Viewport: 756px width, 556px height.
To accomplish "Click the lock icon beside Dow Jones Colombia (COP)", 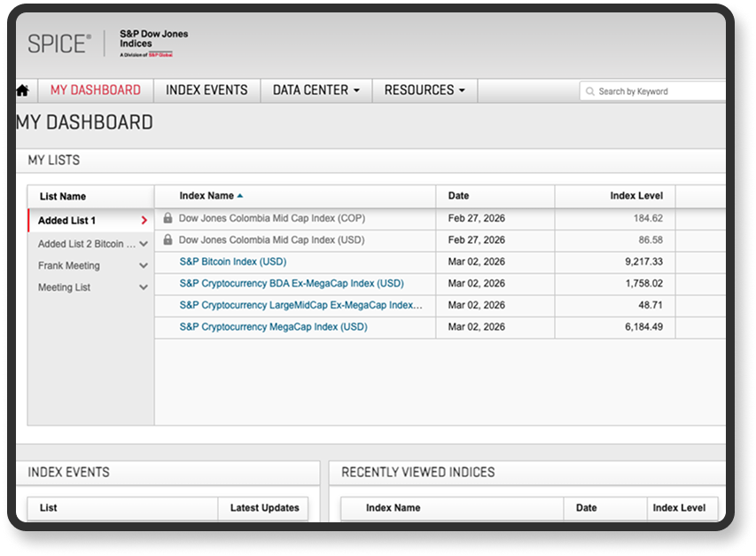I will (x=167, y=217).
